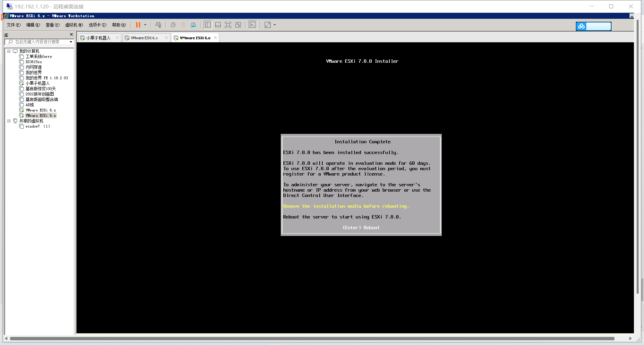The width and height of the screenshot is (644, 345).
Task: Select the 2022新年创造图 virtual machine
Action: coord(40,94)
